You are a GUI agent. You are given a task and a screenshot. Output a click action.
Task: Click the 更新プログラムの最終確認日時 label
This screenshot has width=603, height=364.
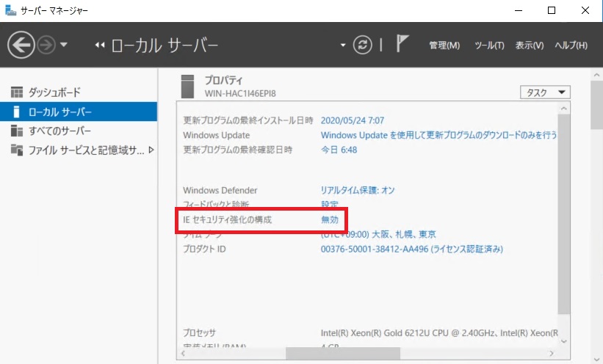[x=238, y=150]
